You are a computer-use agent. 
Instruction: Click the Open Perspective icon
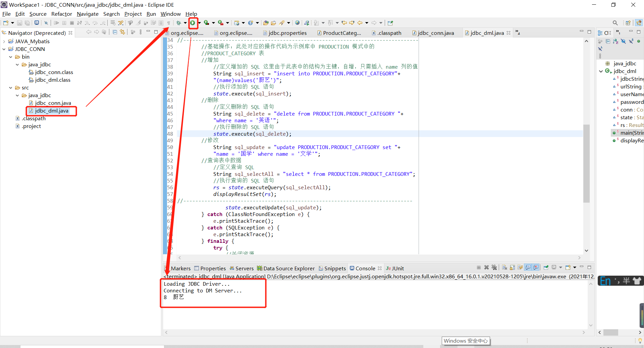[628, 23]
